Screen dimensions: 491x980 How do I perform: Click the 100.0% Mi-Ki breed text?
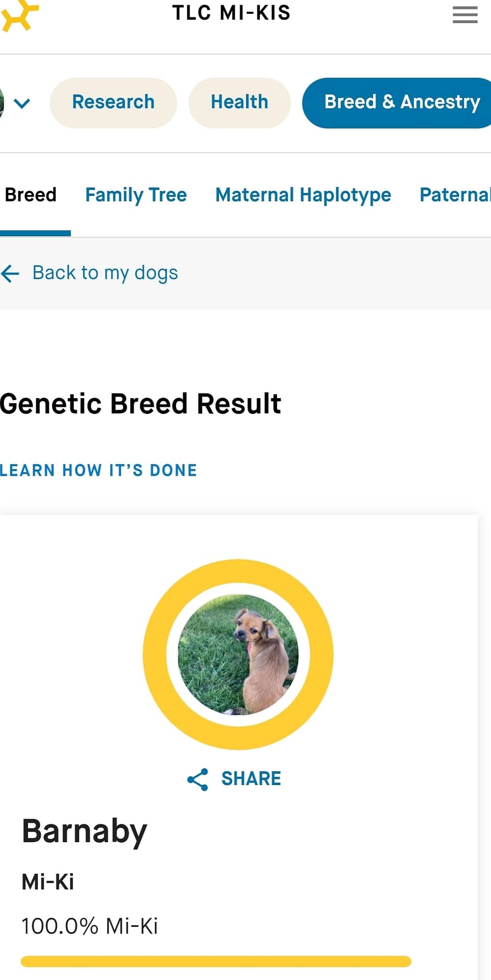tap(90, 926)
